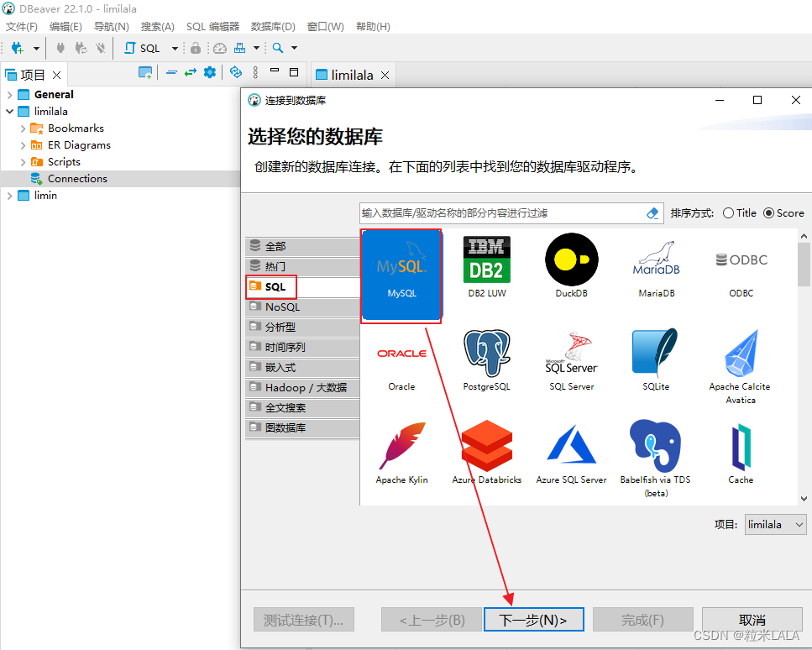Click the New Connection plug icon

coord(18,48)
